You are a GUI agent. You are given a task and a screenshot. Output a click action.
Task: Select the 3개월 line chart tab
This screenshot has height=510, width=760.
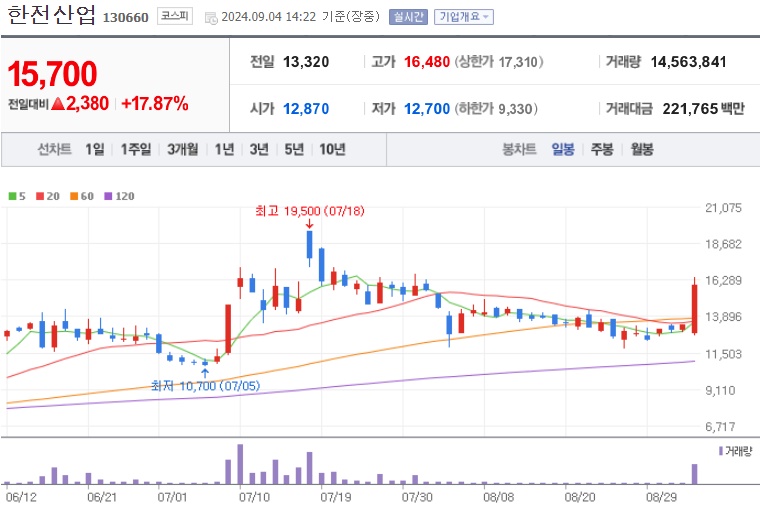point(182,149)
